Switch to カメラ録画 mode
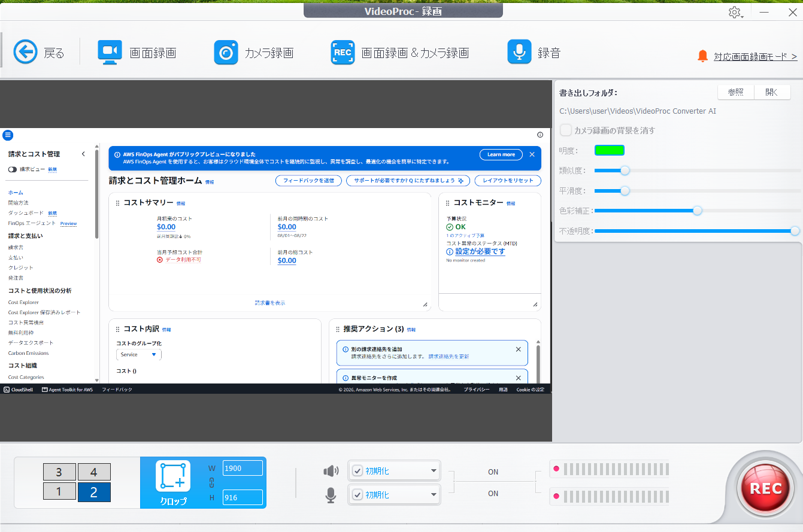The height and width of the screenshot is (532, 803). point(254,53)
